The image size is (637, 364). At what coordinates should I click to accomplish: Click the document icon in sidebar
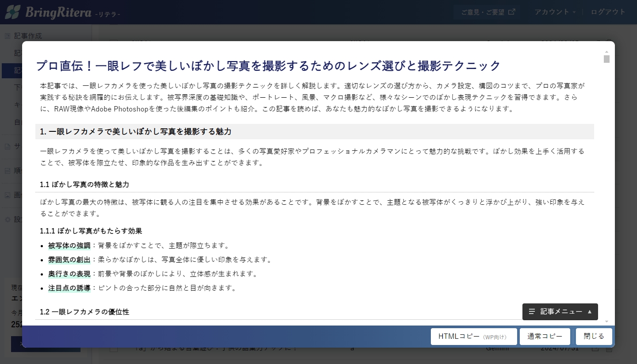[x=8, y=146]
